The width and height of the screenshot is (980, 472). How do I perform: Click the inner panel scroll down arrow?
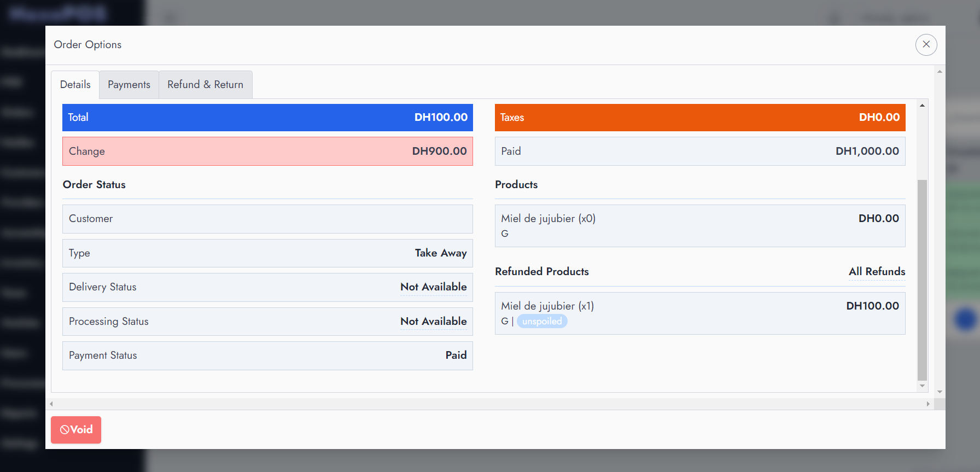[x=922, y=386]
